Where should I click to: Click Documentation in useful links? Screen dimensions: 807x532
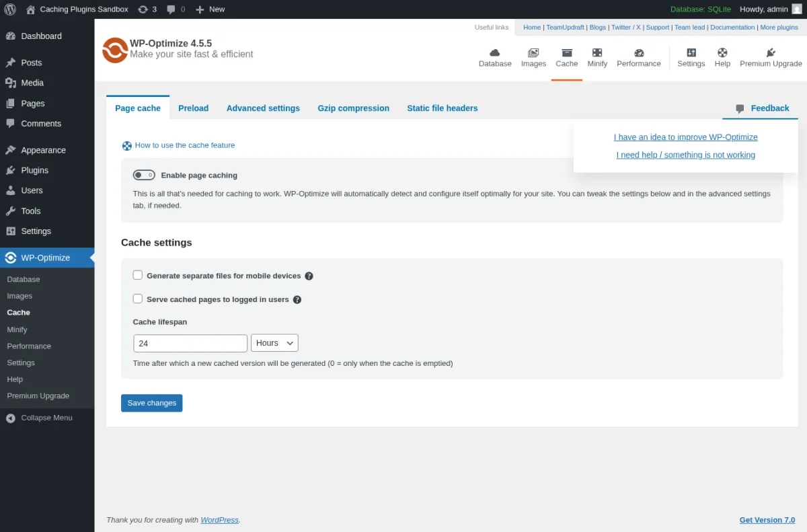pyautogui.click(x=732, y=28)
